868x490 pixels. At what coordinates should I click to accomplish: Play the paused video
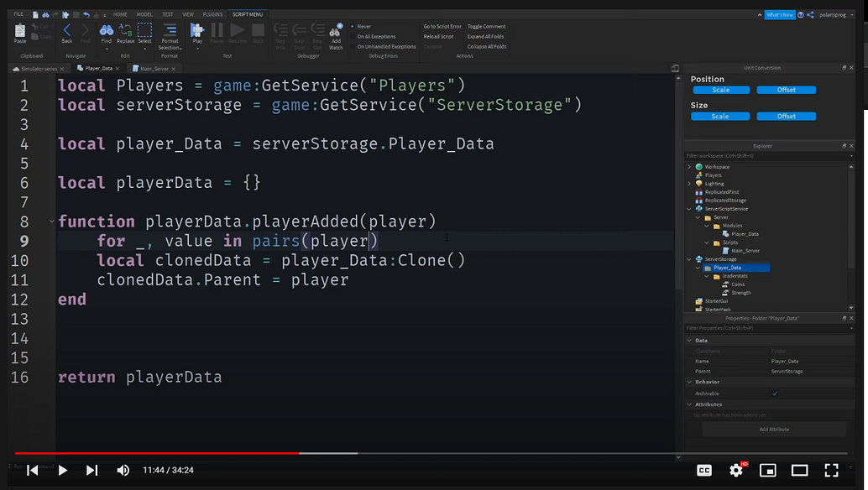(63, 470)
